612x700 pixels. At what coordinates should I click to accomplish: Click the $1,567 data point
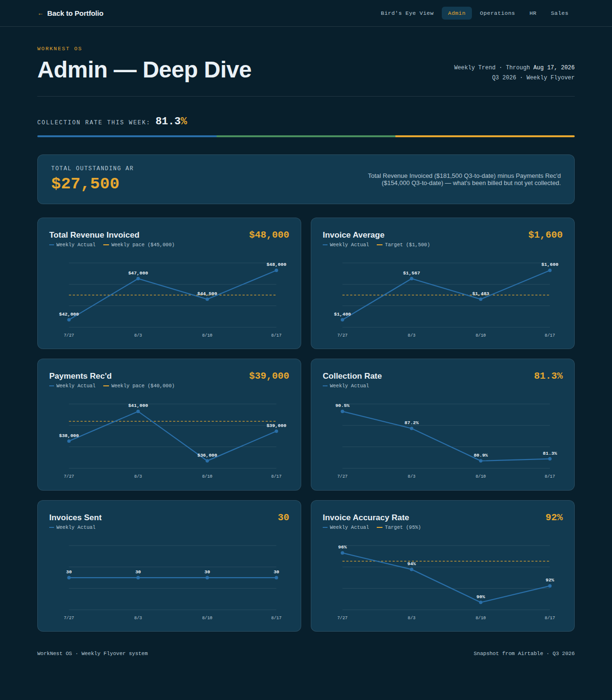(x=412, y=278)
